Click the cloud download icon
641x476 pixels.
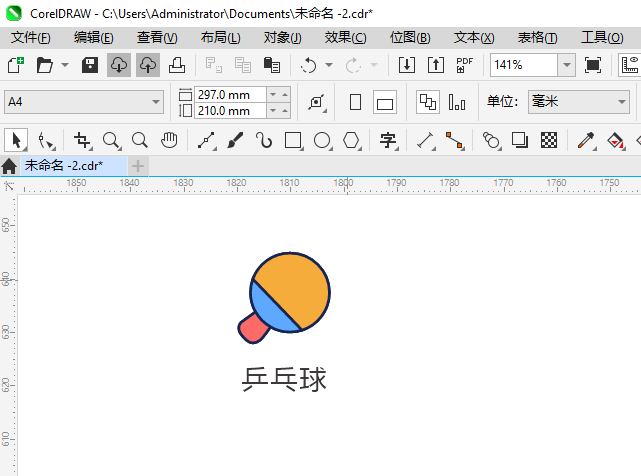tap(119, 65)
